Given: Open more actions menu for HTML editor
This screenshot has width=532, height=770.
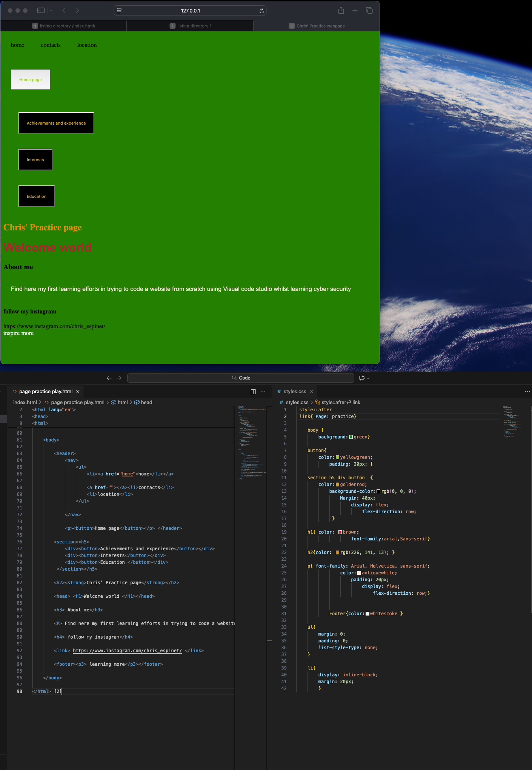Looking at the screenshot, I should coord(263,392).
